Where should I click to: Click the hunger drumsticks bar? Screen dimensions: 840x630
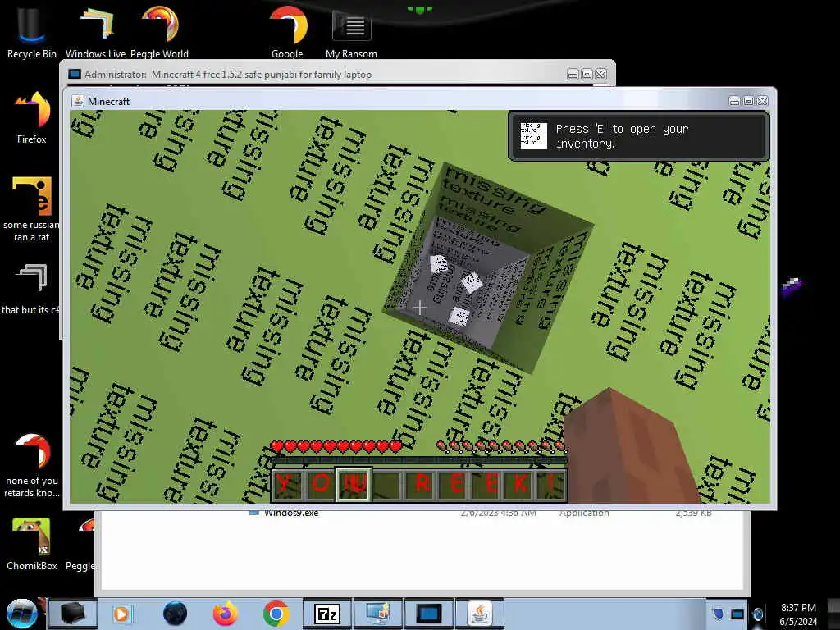tap(500, 446)
